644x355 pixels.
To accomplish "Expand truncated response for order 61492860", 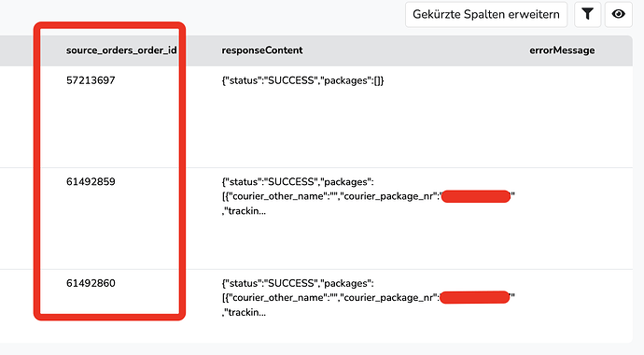I will [x=368, y=298].
